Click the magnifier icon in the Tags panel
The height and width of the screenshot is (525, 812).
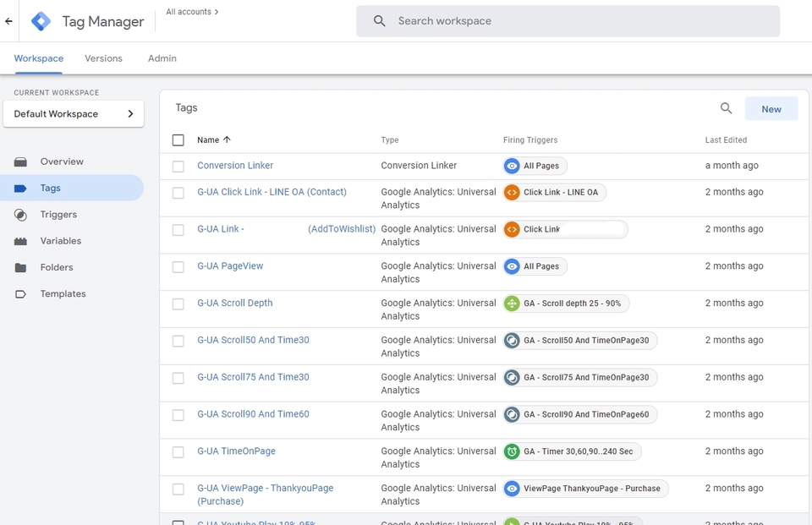(726, 108)
